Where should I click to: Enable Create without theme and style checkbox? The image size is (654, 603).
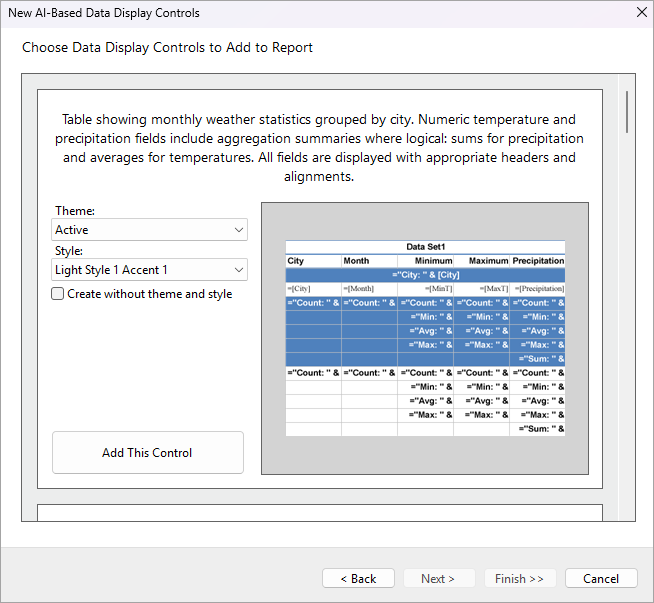coord(58,294)
